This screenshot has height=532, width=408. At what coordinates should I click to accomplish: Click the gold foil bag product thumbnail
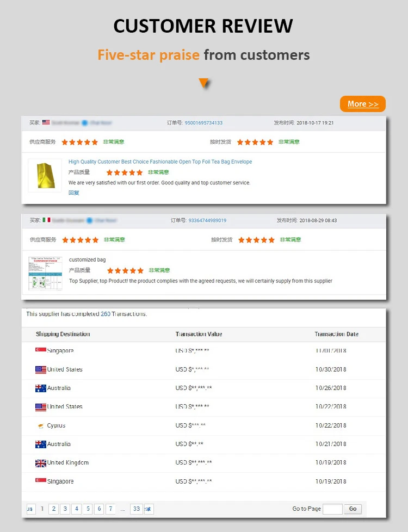(x=45, y=175)
